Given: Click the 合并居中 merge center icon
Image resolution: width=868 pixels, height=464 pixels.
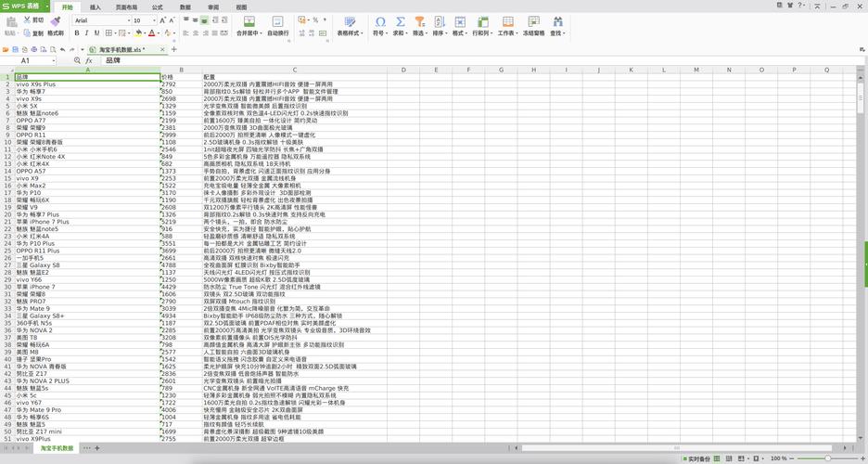Looking at the screenshot, I should click(249, 21).
